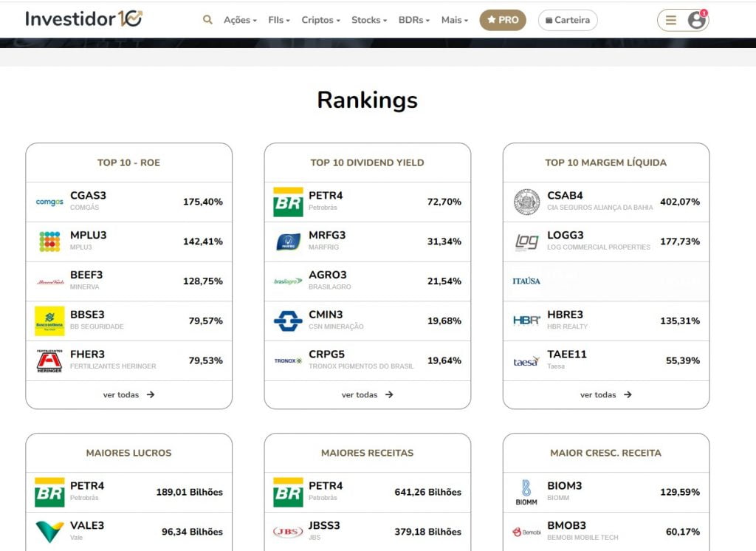The width and height of the screenshot is (756, 551).
Task: Click the CSN Mineração logo icon
Action: (288, 321)
